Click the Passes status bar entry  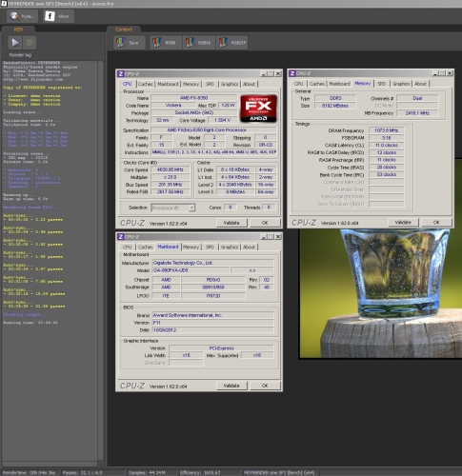(82, 472)
